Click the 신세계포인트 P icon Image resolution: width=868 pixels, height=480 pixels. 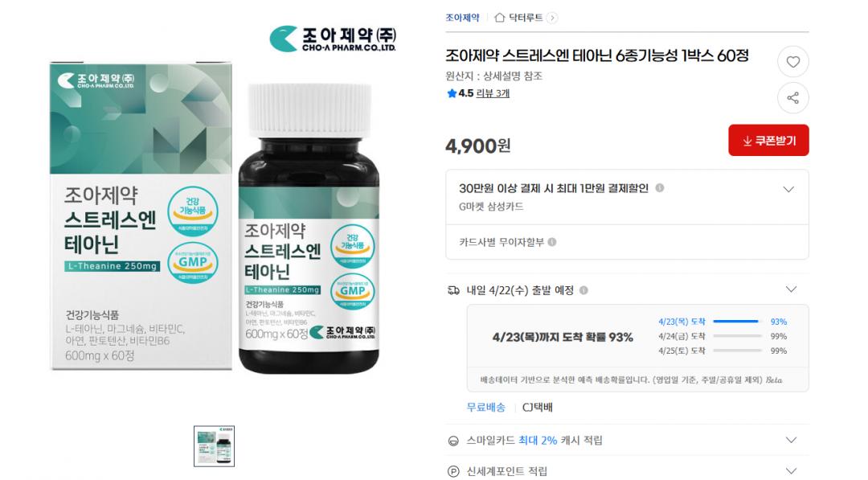[453, 471]
